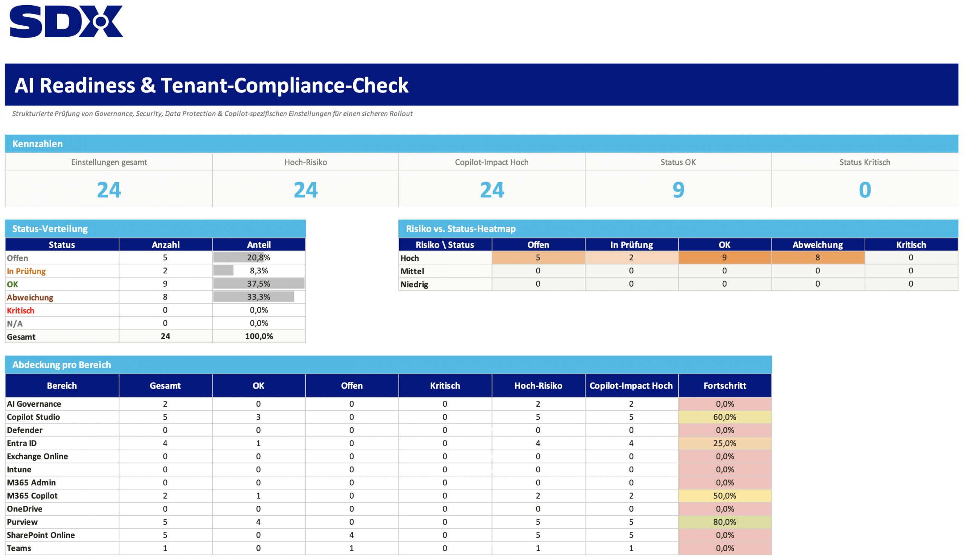
Task: Click the Status-Verteilung section header
Action: [155, 229]
